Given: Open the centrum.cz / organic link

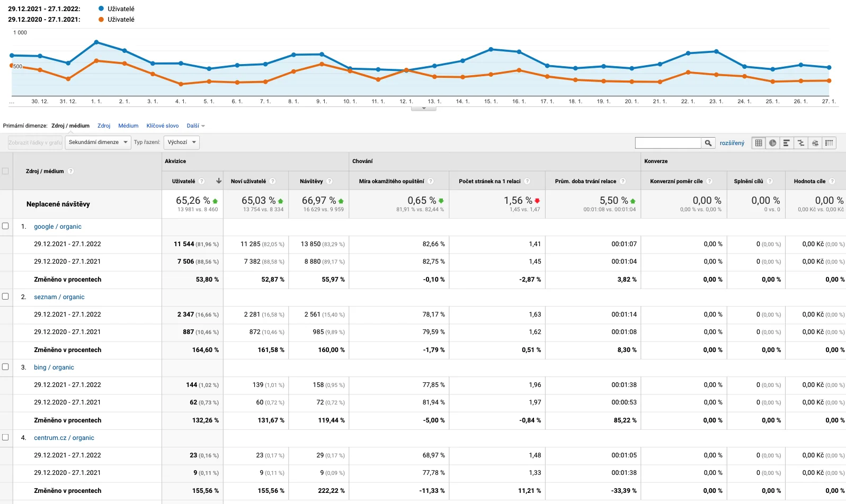Looking at the screenshot, I should (64, 438).
